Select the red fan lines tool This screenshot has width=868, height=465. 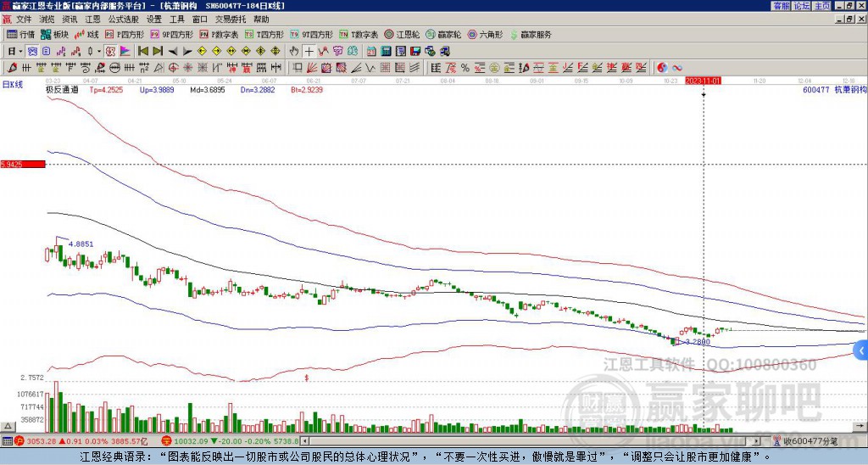[312, 68]
